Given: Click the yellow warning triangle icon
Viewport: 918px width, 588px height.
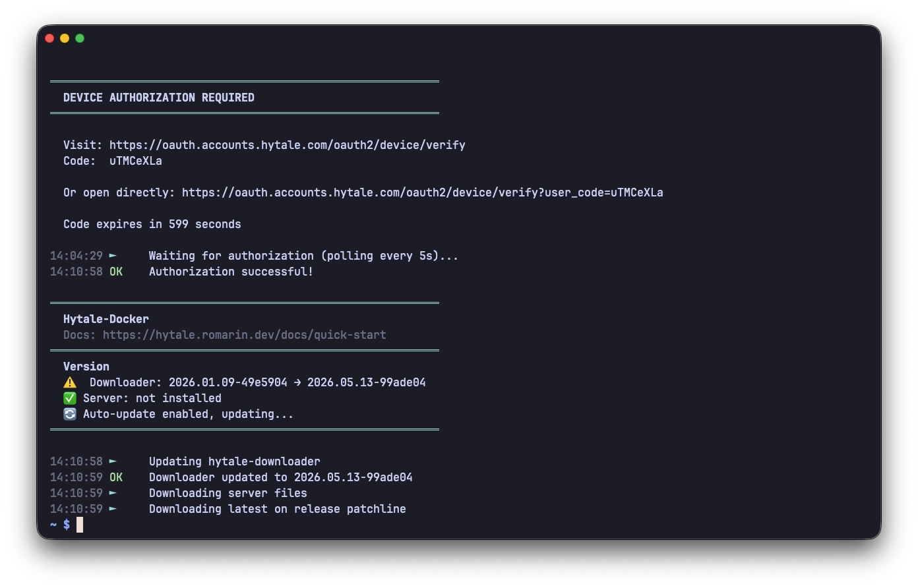Looking at the screenshot, I should [x=70, y=382].
